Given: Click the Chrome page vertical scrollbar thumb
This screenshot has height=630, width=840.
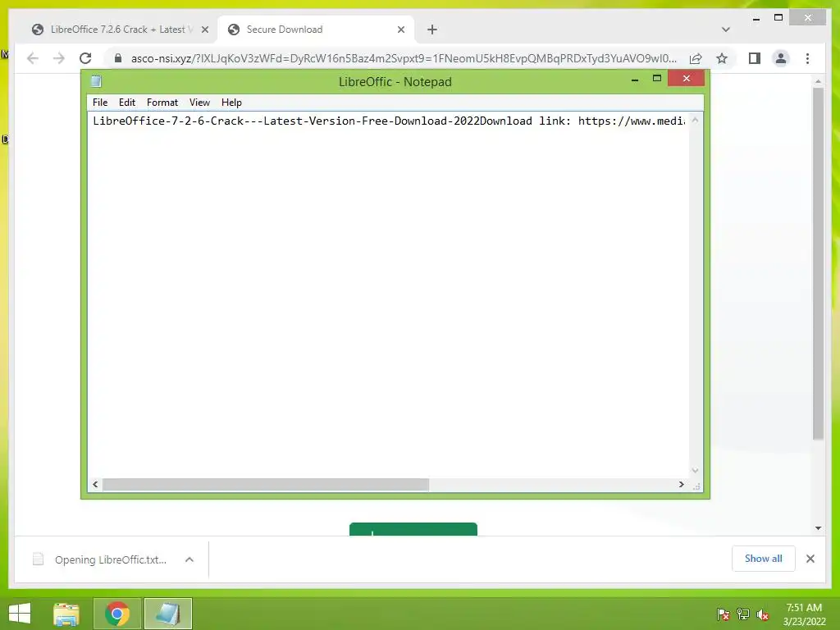Looking at the screenshot, I should (x=818, y=263).
